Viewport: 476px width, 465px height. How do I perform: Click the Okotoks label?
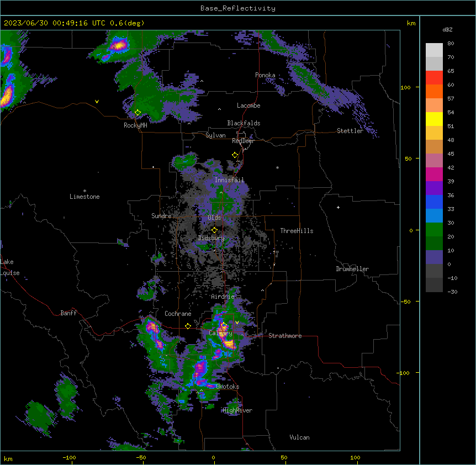pyautogui.click(x=228, y=387)
